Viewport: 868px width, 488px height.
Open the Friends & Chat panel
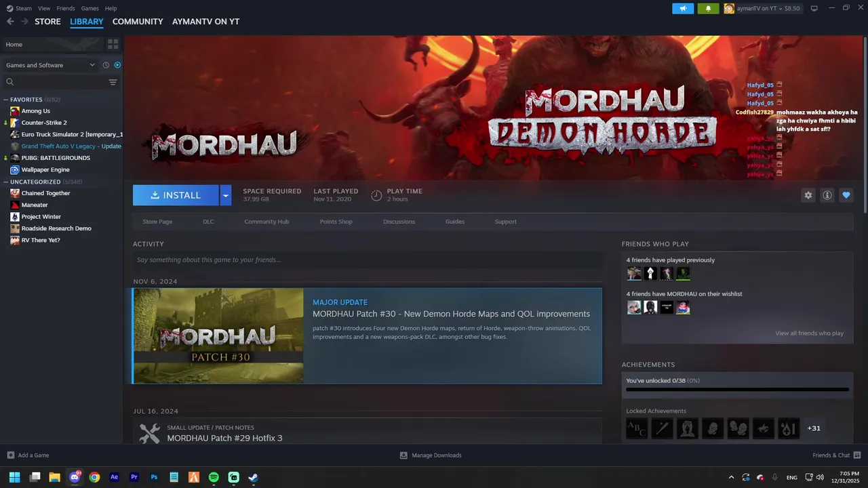tap(836, 455)
